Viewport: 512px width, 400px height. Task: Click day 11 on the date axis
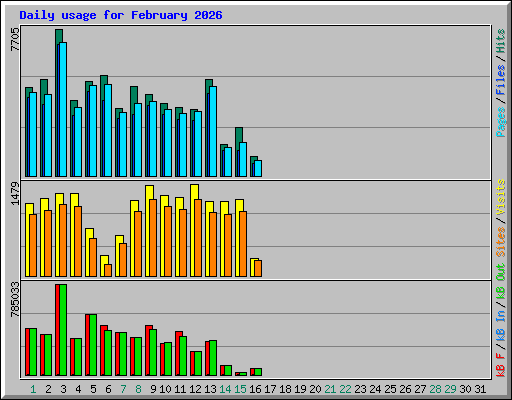(180, 389)
